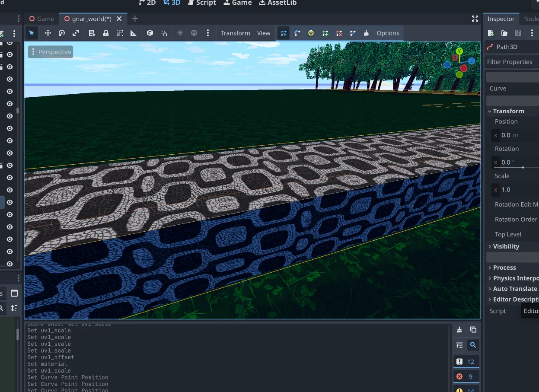Click the 'Set material' Output line
This screenshot has width=539, height=392.
pyautogui.click(x=47, y=364)
